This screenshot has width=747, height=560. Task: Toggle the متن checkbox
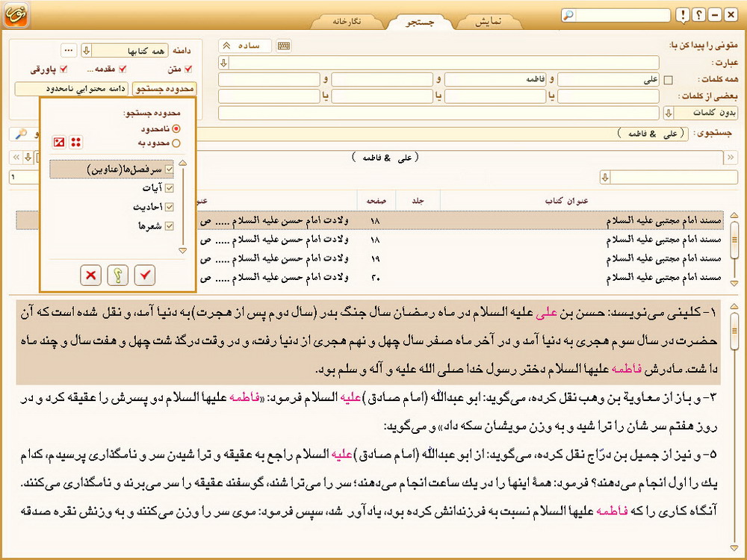[188, 69]
